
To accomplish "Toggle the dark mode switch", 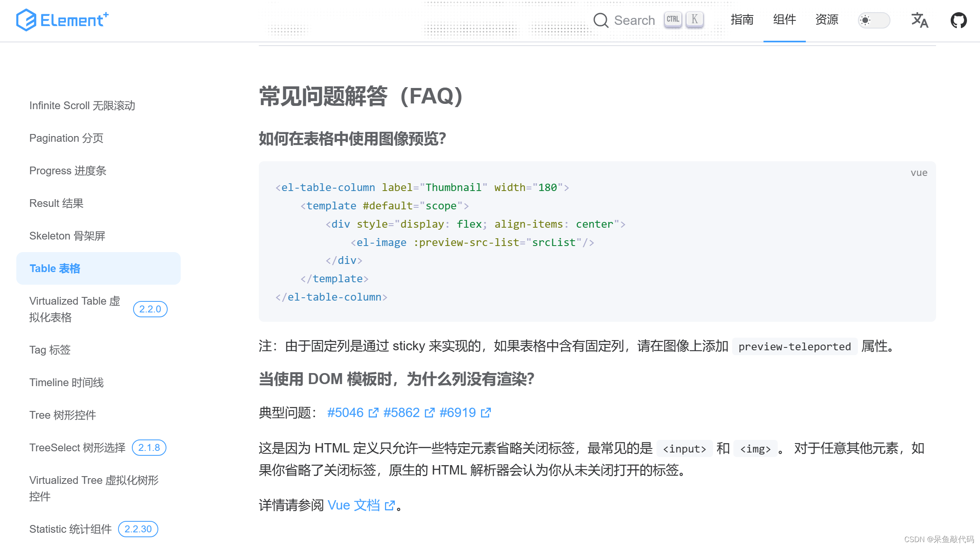I will (874, 20).
